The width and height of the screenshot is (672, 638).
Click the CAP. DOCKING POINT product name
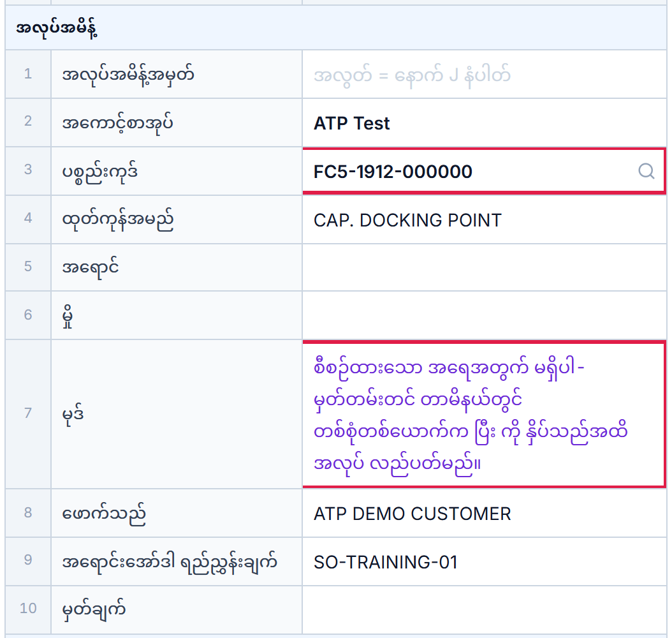tap(407, 220)
